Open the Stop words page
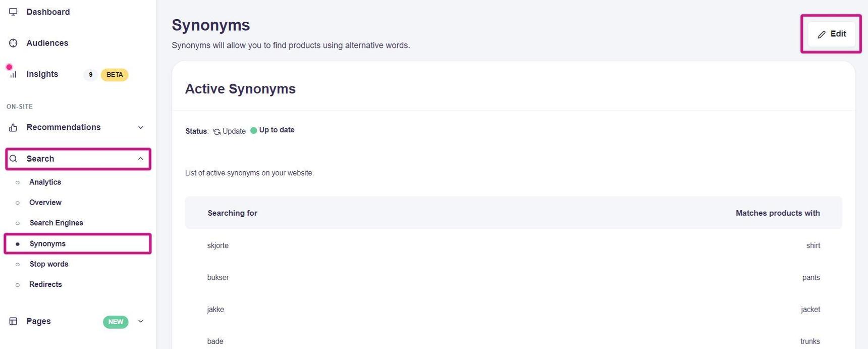The height and width of the screenshot is (349, 868). point(49,264)
